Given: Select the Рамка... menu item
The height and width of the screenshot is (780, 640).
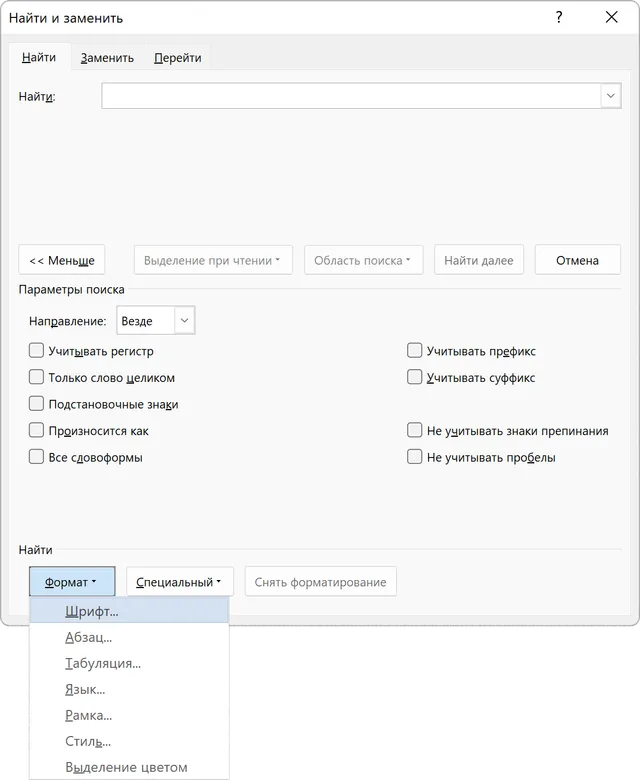Looking at the screenshot, I should click(x=129, y=715).
